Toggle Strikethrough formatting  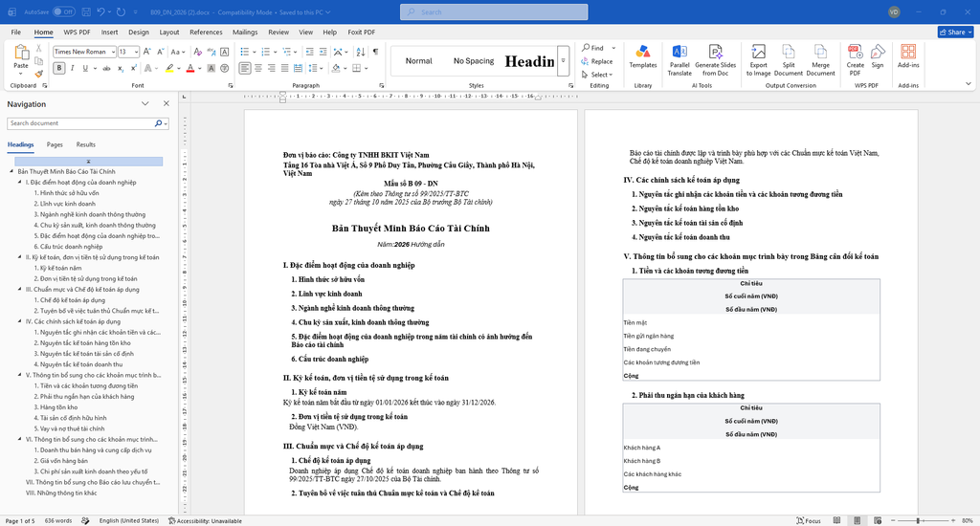tap(106, 68)
